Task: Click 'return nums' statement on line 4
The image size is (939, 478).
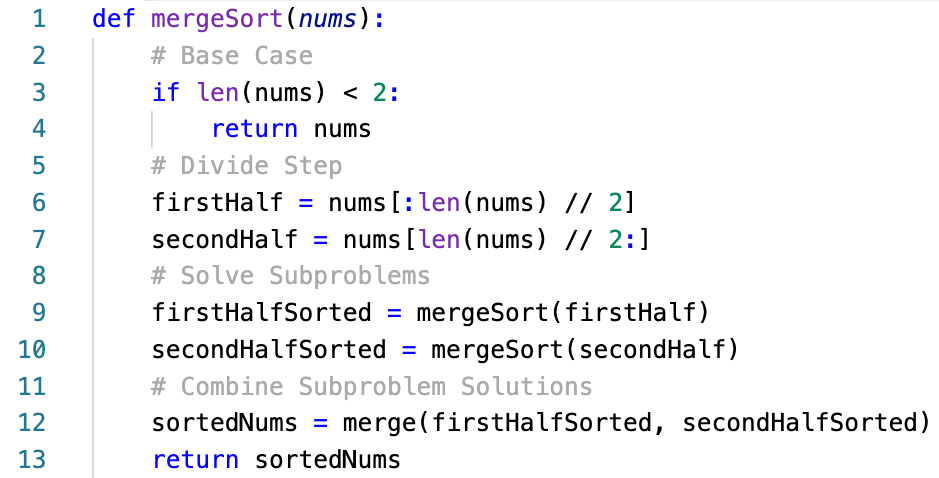Action: [291, 129]
